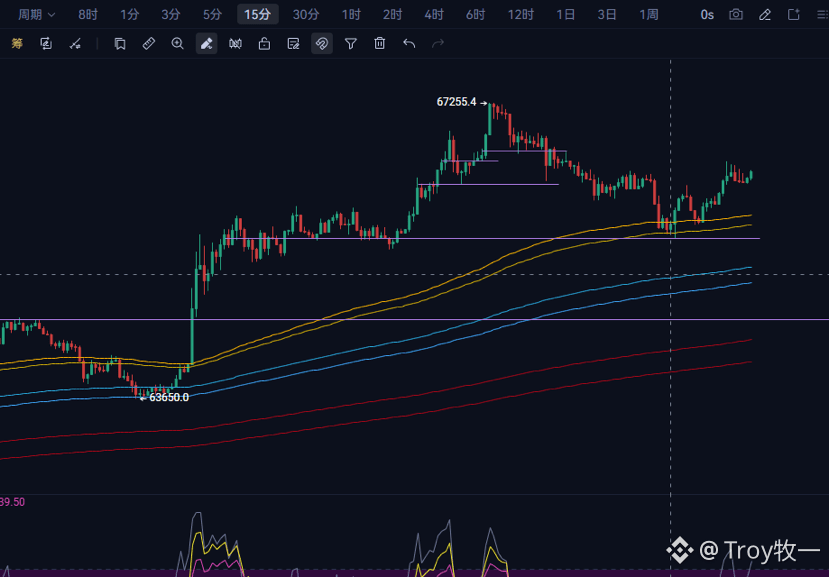Switch to 1周 timeframe
Image resolution: width=829 pixels, height=577 pixels.
pos(649,14)
